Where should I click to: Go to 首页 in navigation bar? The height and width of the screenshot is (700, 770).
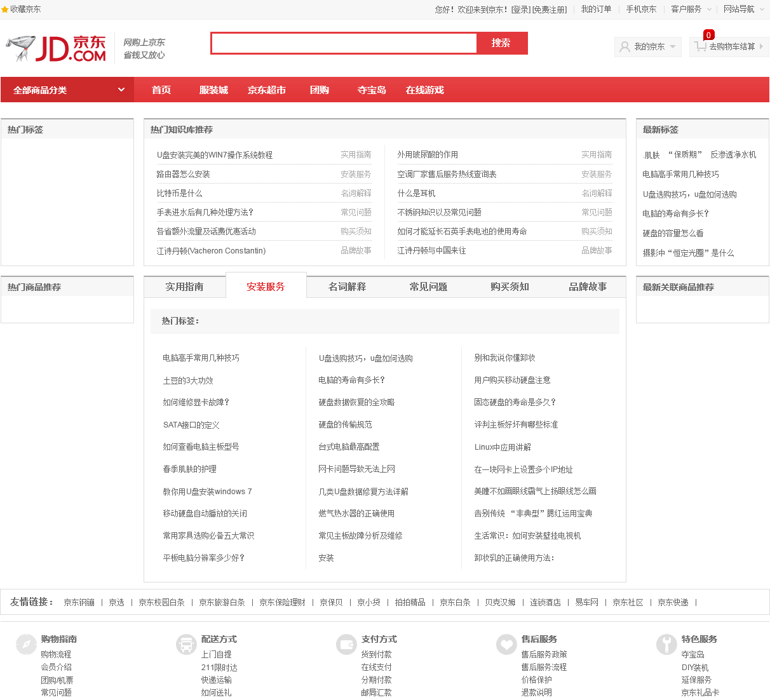(x=161, y=90)
